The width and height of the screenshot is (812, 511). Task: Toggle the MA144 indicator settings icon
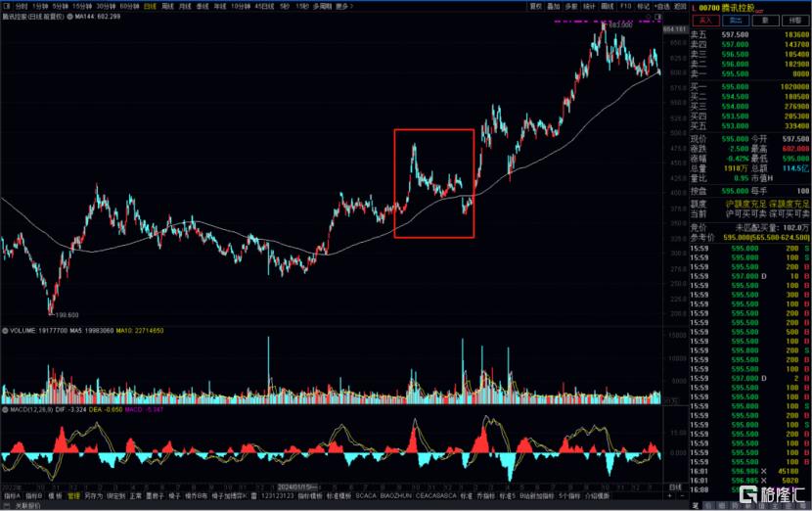(69, 17)
